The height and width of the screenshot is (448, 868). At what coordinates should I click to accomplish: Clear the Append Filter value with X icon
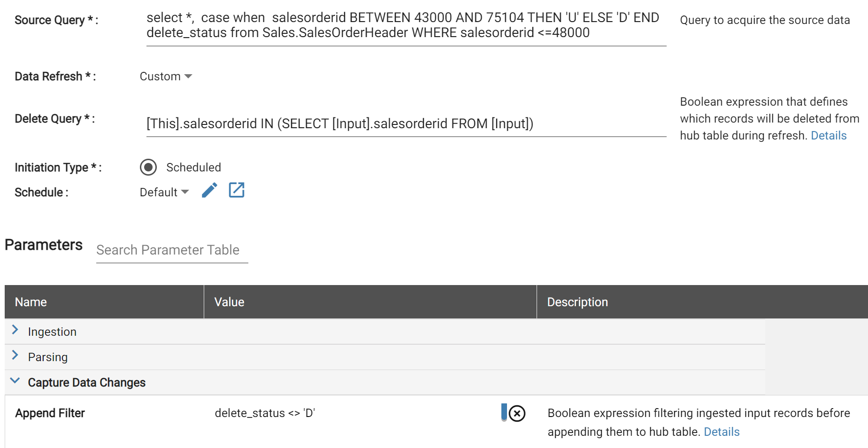(x=517, y=414)
